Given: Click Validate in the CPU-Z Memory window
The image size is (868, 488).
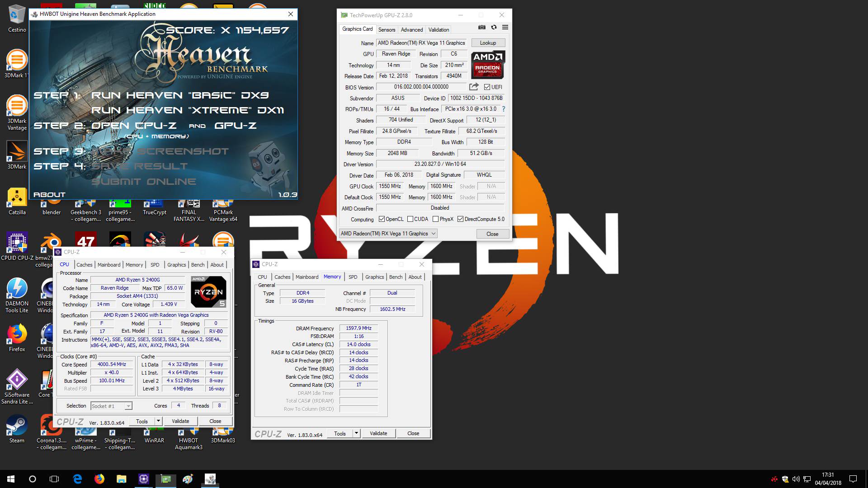Looking at the screenshot, I should pos(378,433).
